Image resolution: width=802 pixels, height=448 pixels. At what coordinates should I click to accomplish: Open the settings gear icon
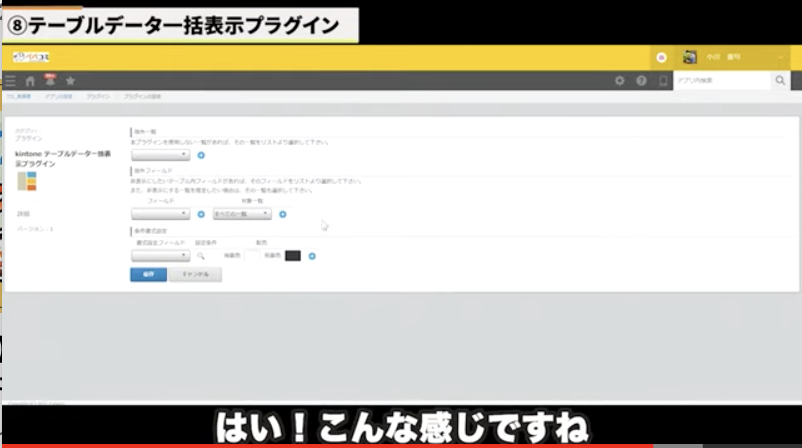click(x=620, y=80)
